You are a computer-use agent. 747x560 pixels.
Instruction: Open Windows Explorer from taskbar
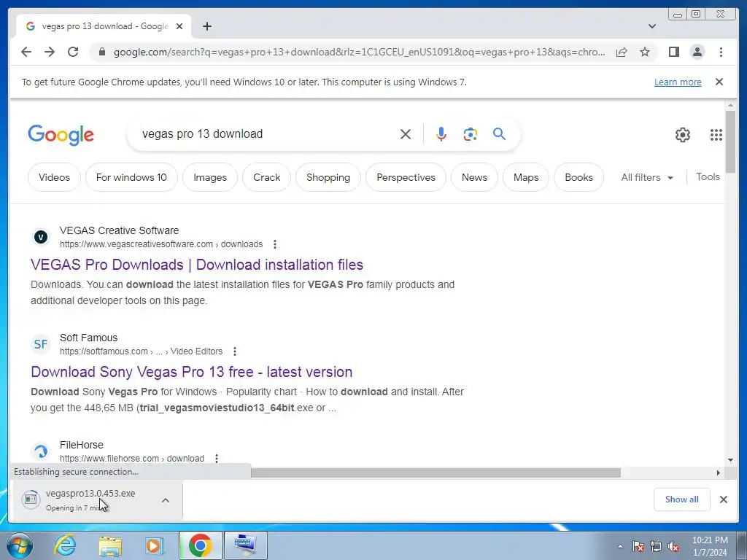[x=110, y=545]
